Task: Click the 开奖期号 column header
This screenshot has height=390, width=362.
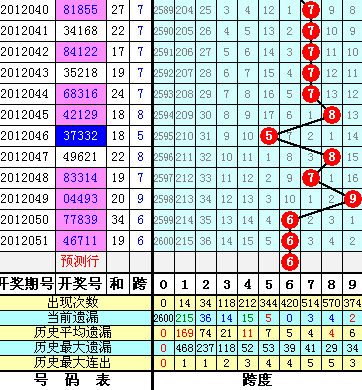Action: (x=27, y=284)
